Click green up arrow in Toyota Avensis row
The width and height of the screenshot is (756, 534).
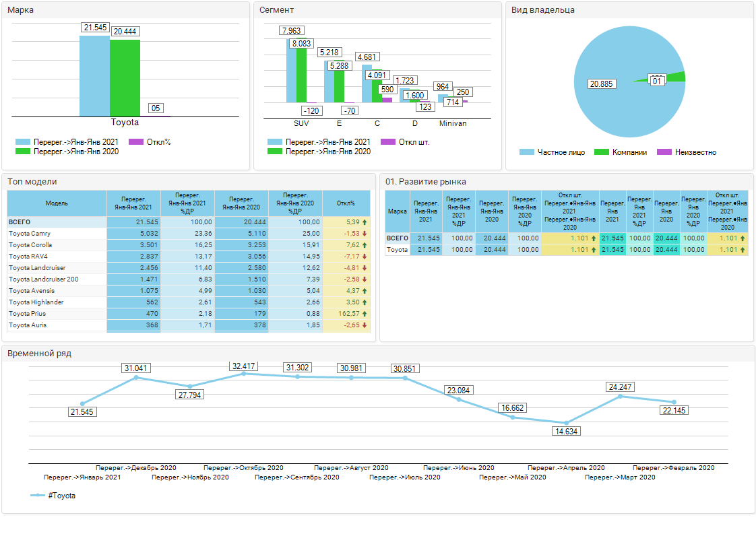365,291
